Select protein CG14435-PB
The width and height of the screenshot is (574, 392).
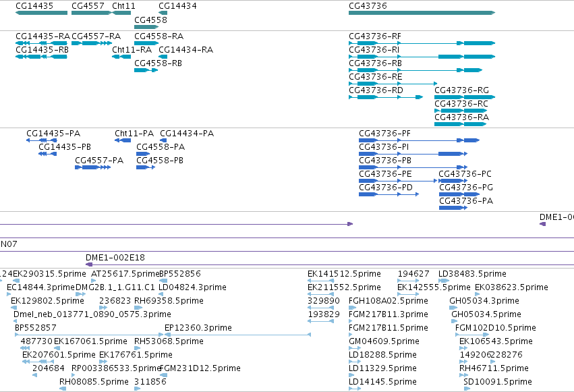click(x=47, y=154)
